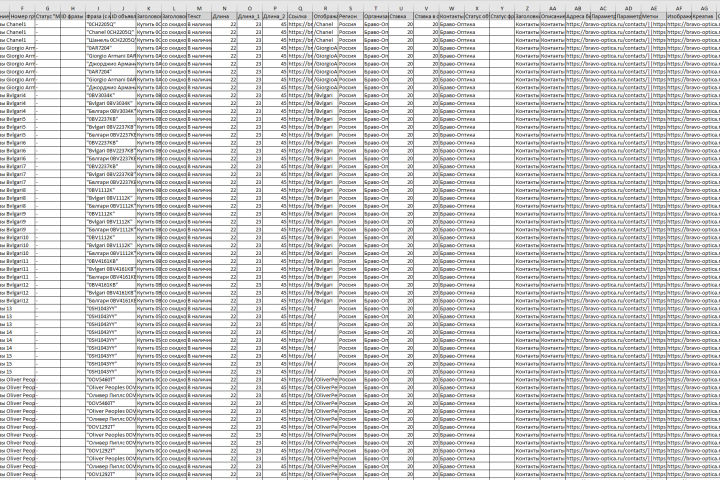Screen dimensions: 720x480
Task: Click first row bravo-optica.ru/contacts link cell
Action: click(578, 24)
